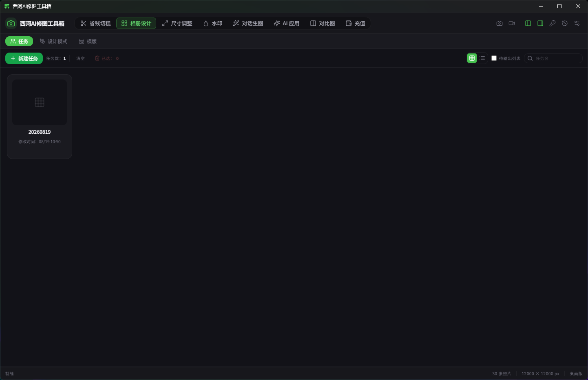Toggle the right sidebar panel icon
Screen dimensions: 588x380
click(540, 23)
